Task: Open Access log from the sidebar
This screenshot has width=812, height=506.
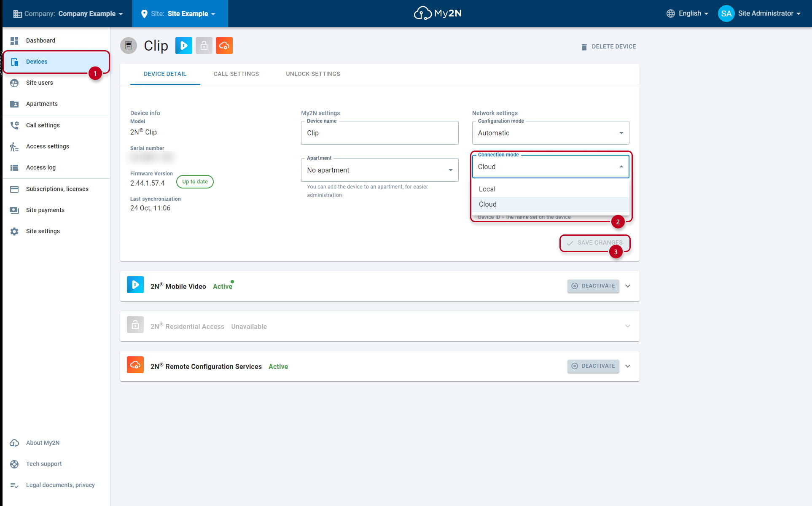Action: click(x=56, y=167)
